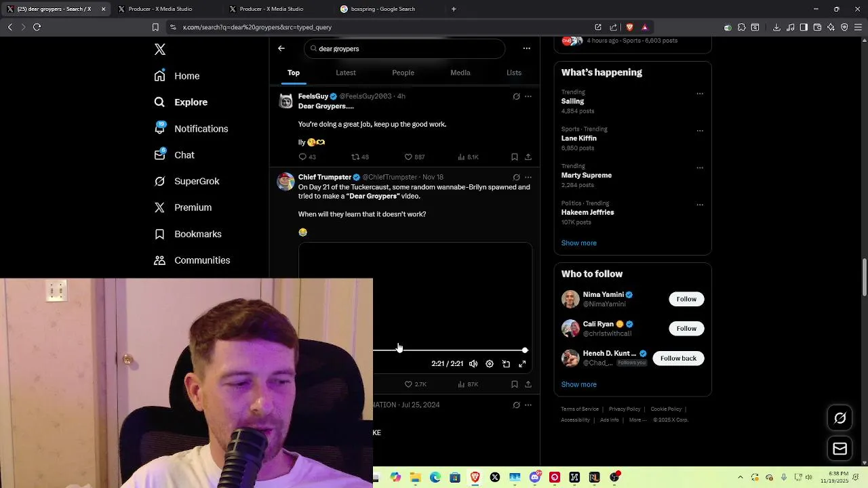This screenshot has height=488, width=868.
Task: Like FeelsGuy post with 887 likes
Action: [414, 157]
